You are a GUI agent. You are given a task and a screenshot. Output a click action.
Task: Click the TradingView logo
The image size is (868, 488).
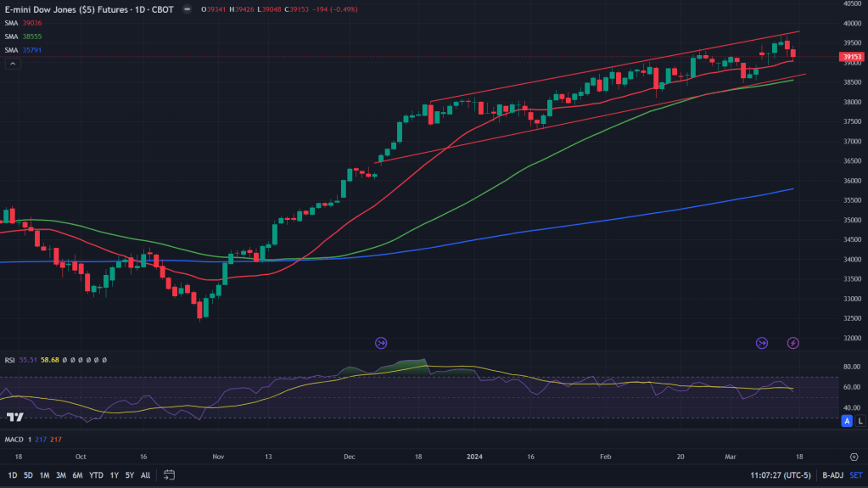click(x=14, y=417)
